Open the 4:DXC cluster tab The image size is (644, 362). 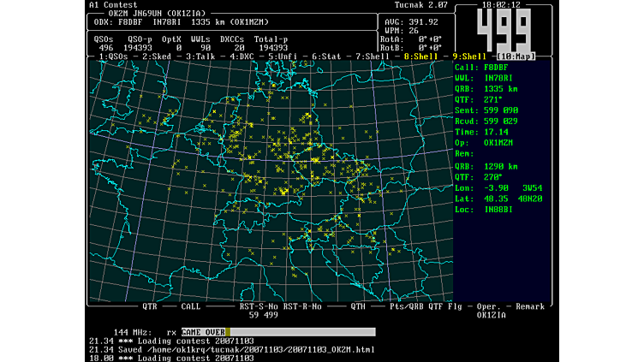[x=239, y=56]
